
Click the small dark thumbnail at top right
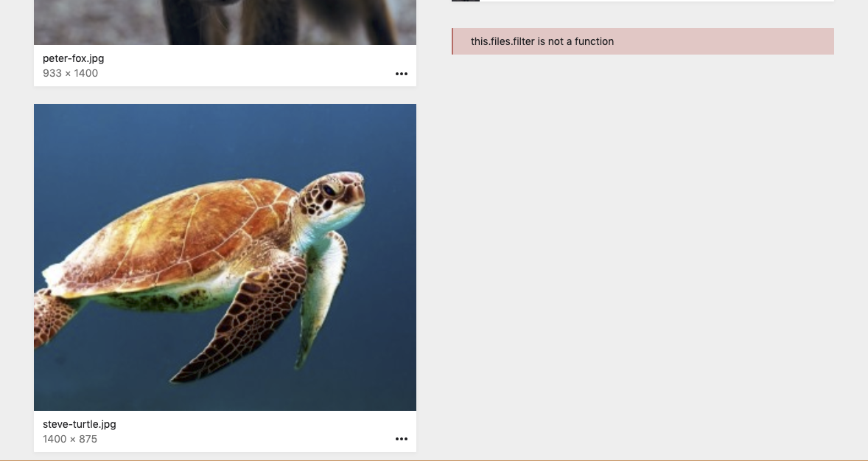click(x=466, y=2)
